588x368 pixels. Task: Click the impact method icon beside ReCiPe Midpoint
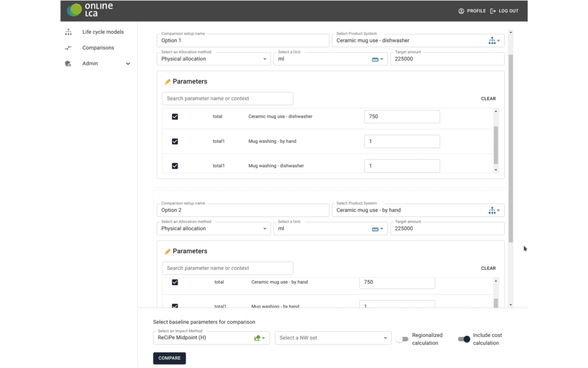[x=257, y=338]
